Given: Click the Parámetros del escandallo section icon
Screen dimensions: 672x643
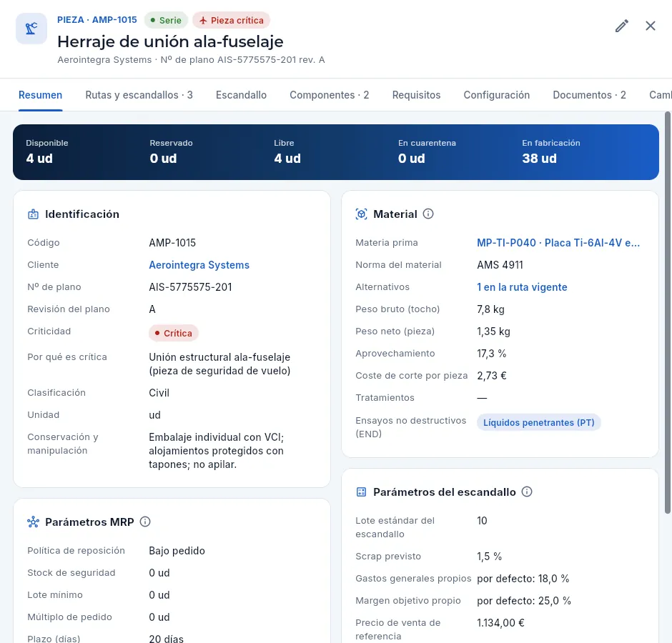Looking at the screenshot, I should pyautogui.click(x=361, y=492).
